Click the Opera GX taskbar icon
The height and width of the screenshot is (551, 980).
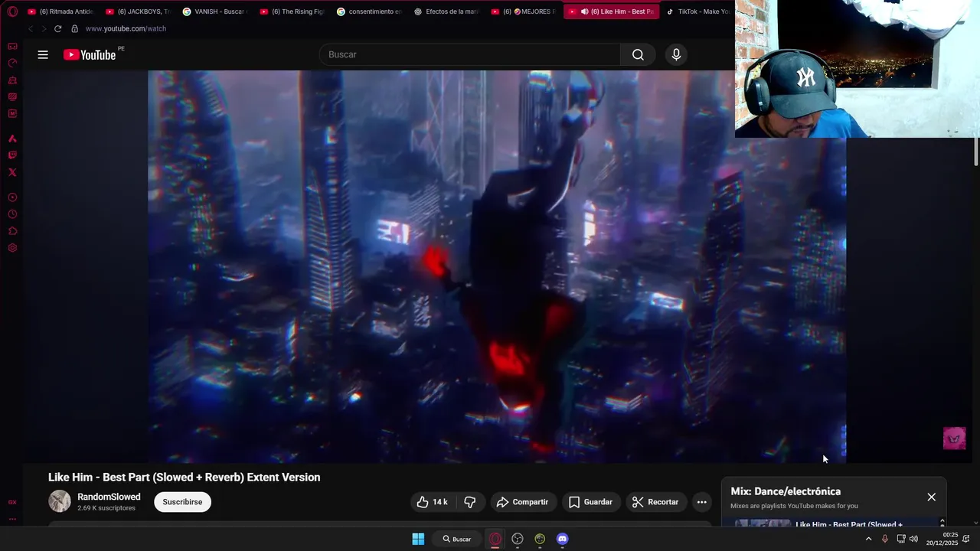pyautogui.click(x=495, y=539)
